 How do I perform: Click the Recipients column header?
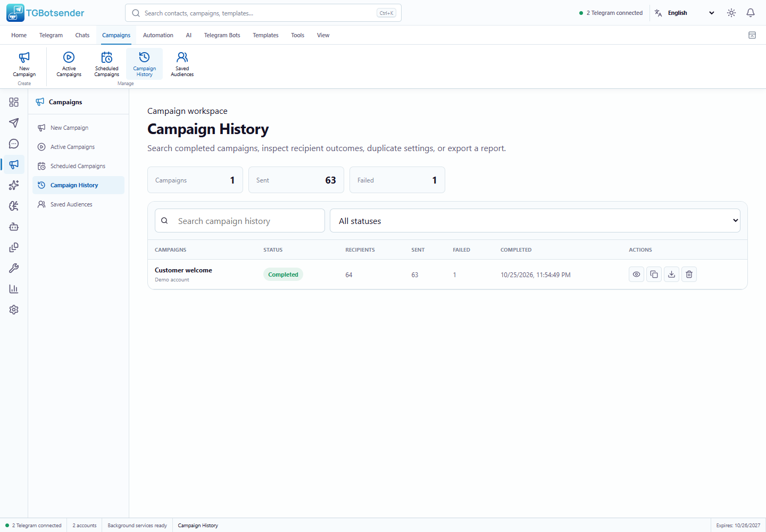click(x=360, y=250)
